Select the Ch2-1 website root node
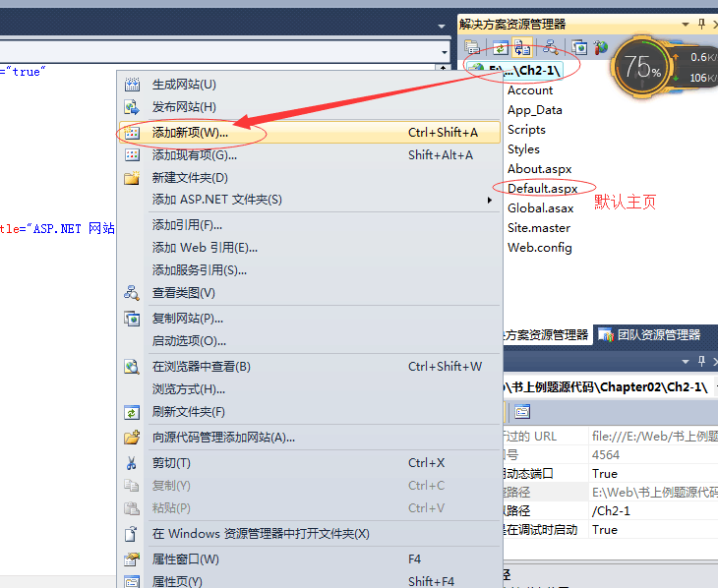The image size is (718, 588). point(515,70)
